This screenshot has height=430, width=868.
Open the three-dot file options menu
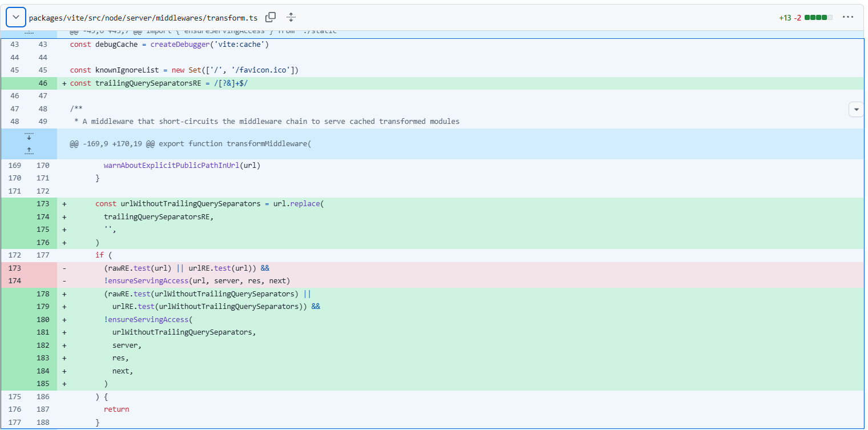click(x=848, y=17)
